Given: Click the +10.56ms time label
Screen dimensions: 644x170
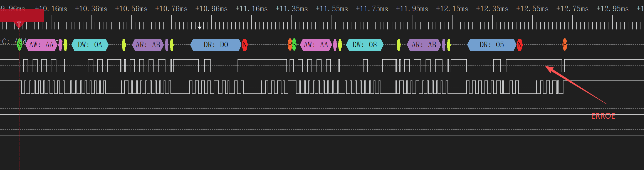Looking at the screenshot, I should point(131,9).
